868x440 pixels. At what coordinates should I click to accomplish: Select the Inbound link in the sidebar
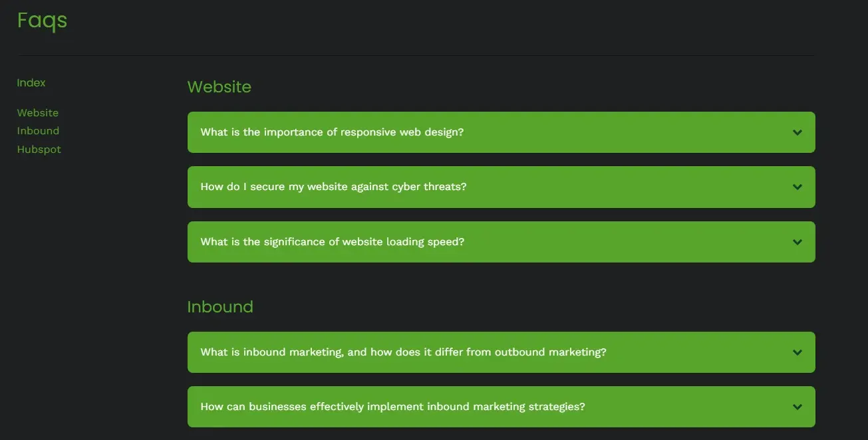38,130
